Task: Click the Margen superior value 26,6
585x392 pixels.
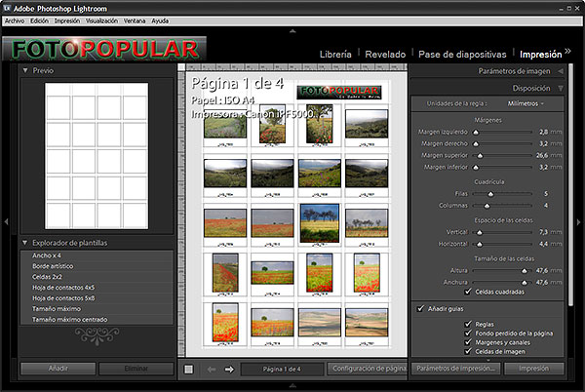Action: (542, 155)
